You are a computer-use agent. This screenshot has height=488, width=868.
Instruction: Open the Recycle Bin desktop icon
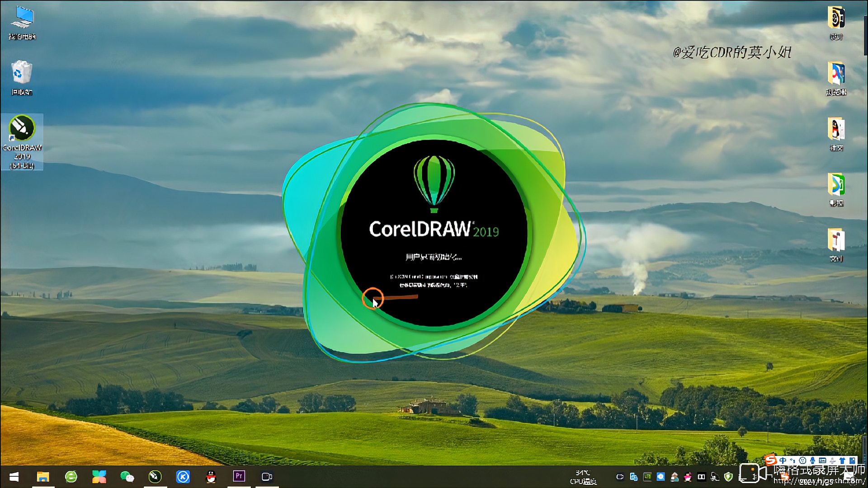(22, 78)
